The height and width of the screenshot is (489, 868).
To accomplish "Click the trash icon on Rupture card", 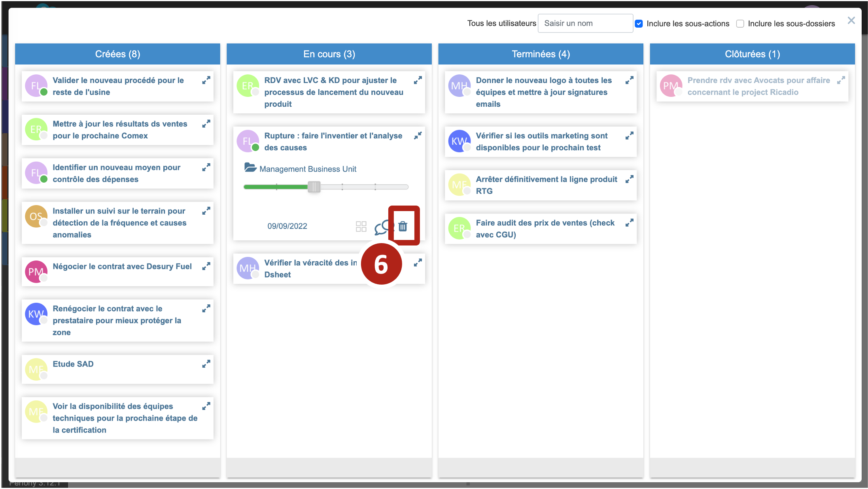I will click(x=403, y=226).
